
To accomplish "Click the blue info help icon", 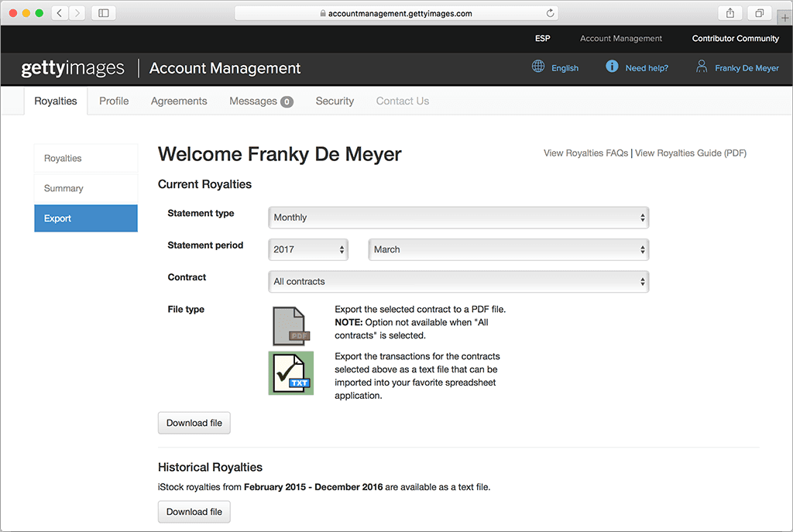I will (612, 67).
